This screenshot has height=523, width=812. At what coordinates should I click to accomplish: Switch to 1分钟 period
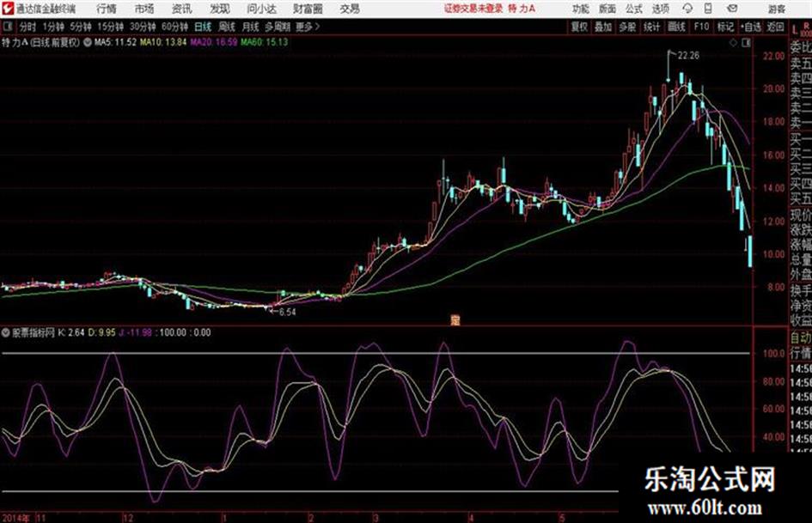click(x=53, y=27)
